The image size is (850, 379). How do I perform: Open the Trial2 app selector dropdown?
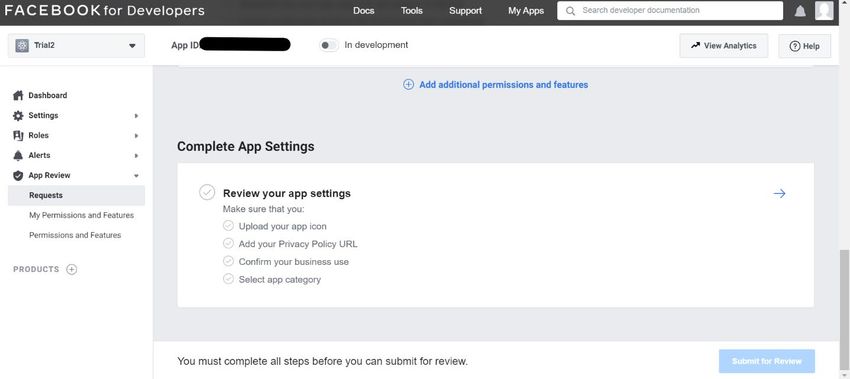(76, 46)
